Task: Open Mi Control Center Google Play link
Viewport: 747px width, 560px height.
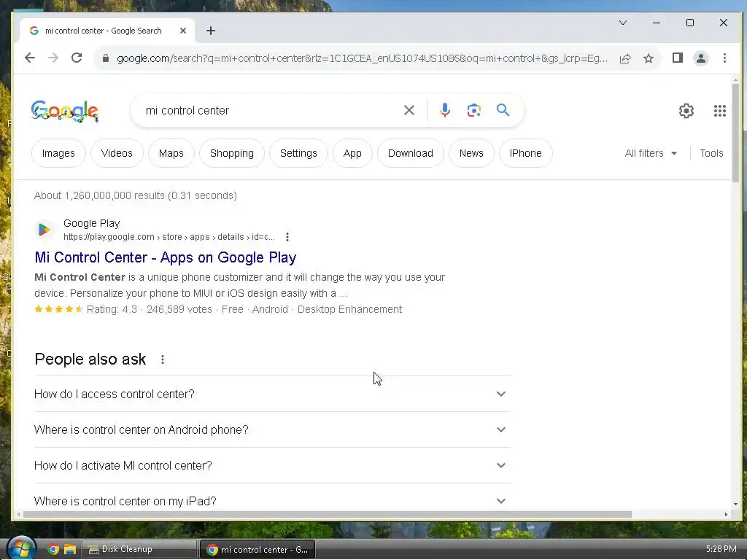Action: click(166, 257)
